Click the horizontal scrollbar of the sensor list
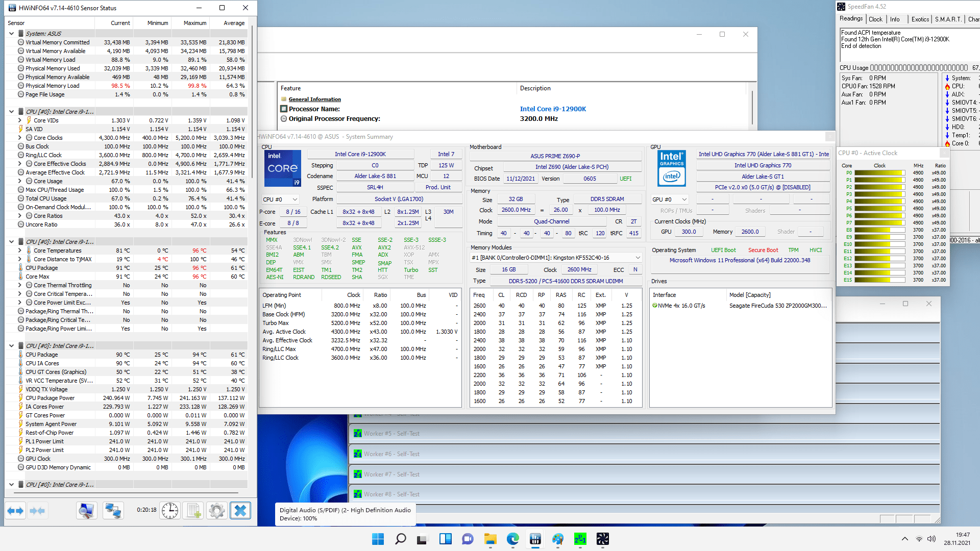980x551 pixels. (x=127, y=493)
